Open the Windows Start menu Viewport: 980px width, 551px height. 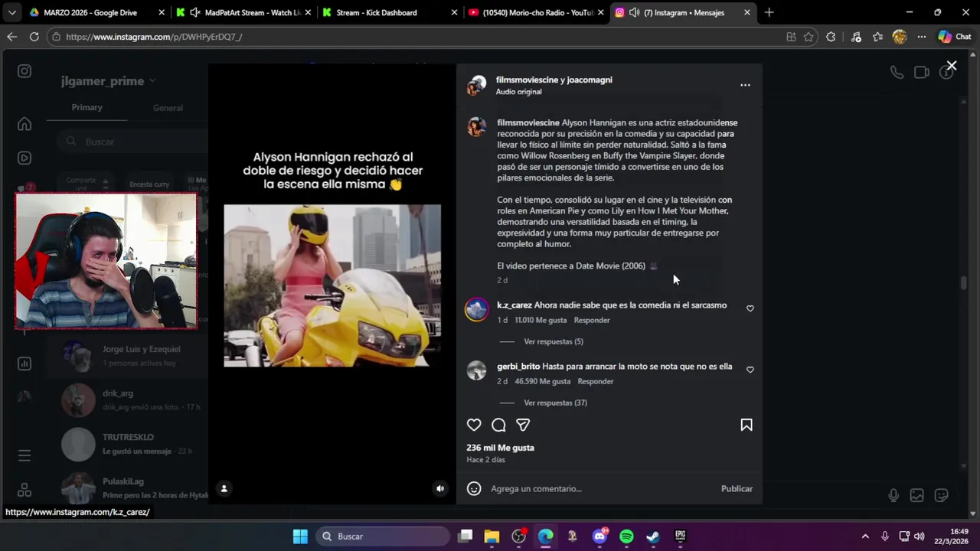(x=300, y=536)
